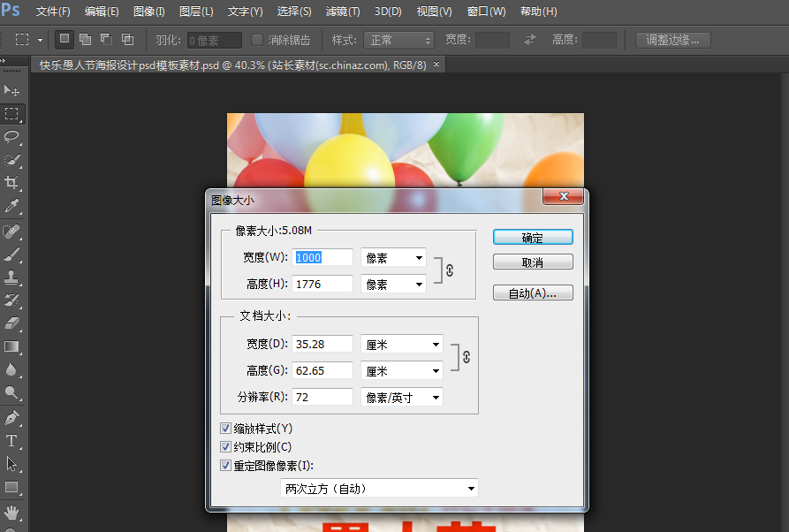Click document width field showing 35.28
The width and height of the screenshot is (789, 532).
[x=322, y=345]
